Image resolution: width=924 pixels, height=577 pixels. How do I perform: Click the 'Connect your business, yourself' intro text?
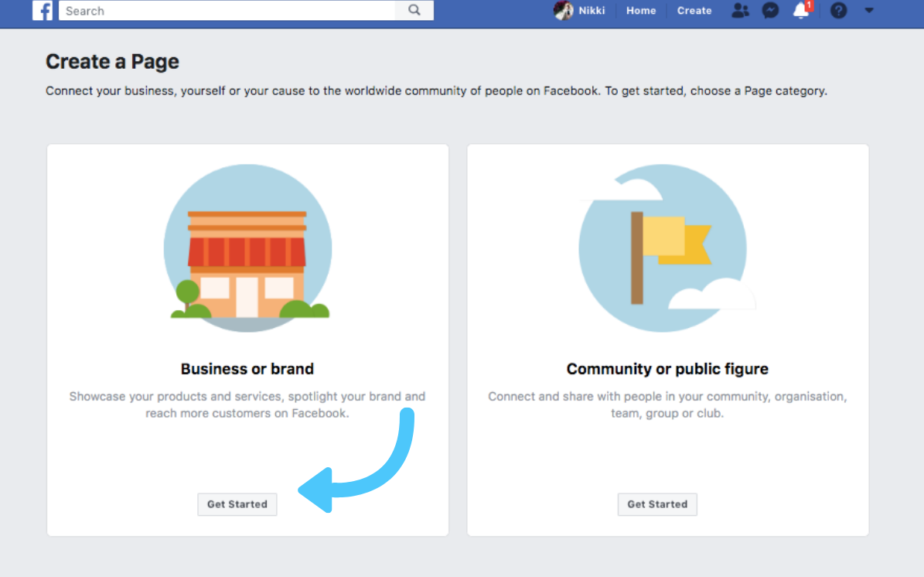[x=437, y=90]
